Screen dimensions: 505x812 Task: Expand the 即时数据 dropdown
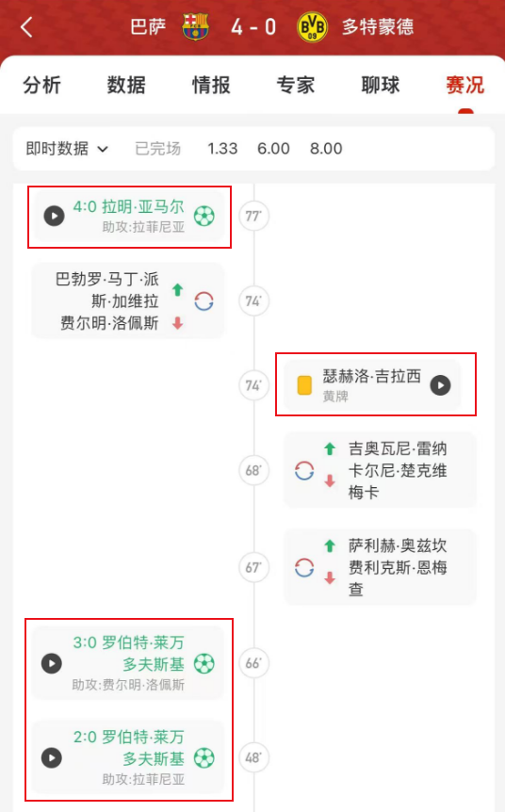pyautogui.click(x=67, y=149)
